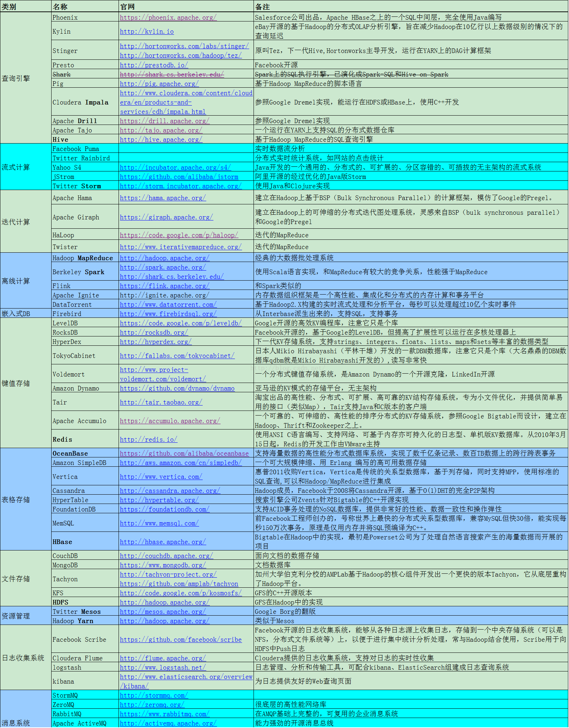The height and width of the screenshot is (728, 569).
Task: Open github.com/alibaba/oceanbase link
Action: tap(184, 453)
